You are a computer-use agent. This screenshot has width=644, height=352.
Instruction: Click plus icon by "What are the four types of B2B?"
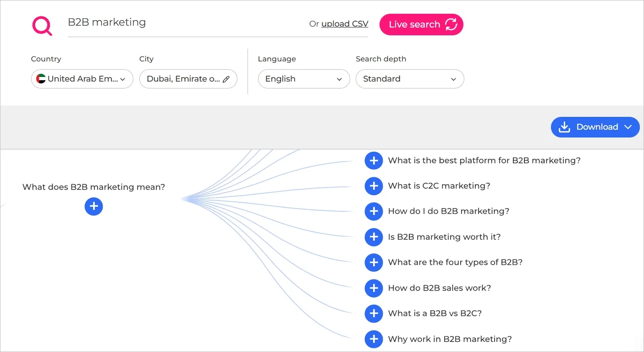374,263
